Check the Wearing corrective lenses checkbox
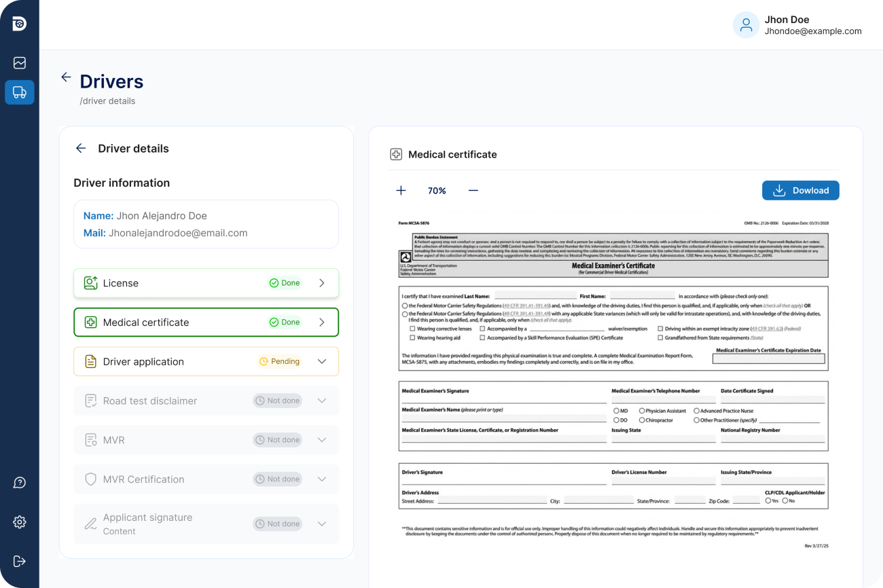 pos(412,329)
